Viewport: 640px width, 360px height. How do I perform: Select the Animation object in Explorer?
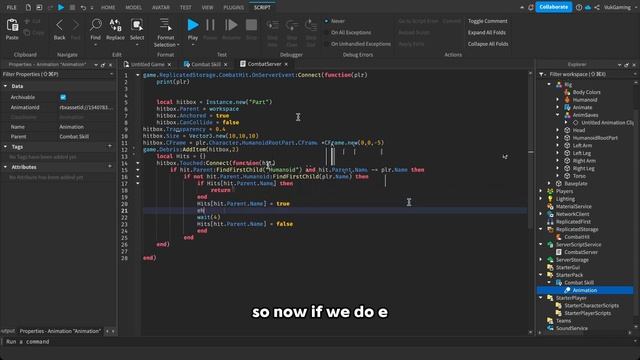(x=584, y=290)
